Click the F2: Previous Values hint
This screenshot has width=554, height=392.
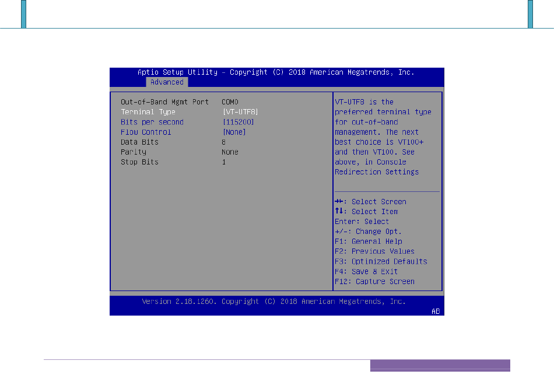374,251
